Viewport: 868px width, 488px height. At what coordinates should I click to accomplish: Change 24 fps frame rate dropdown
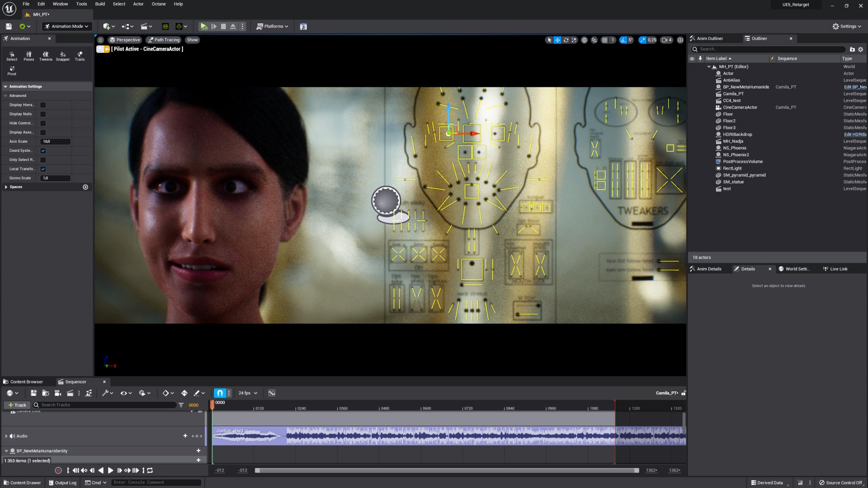click(248, 393)
